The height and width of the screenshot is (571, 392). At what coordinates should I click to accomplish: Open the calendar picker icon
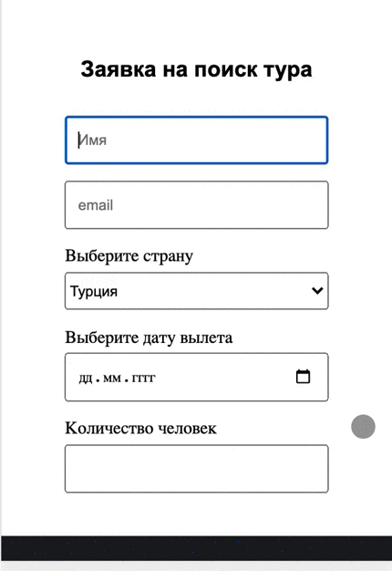point(303,377)
